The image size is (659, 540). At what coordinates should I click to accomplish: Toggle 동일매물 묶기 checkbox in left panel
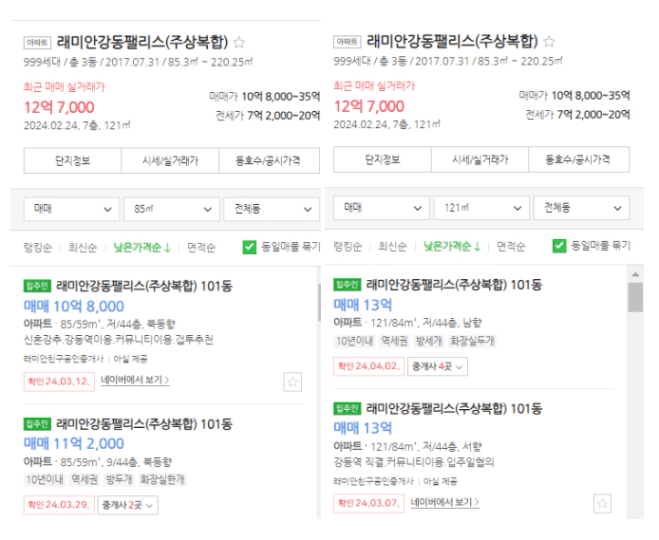tap(249, 247)
